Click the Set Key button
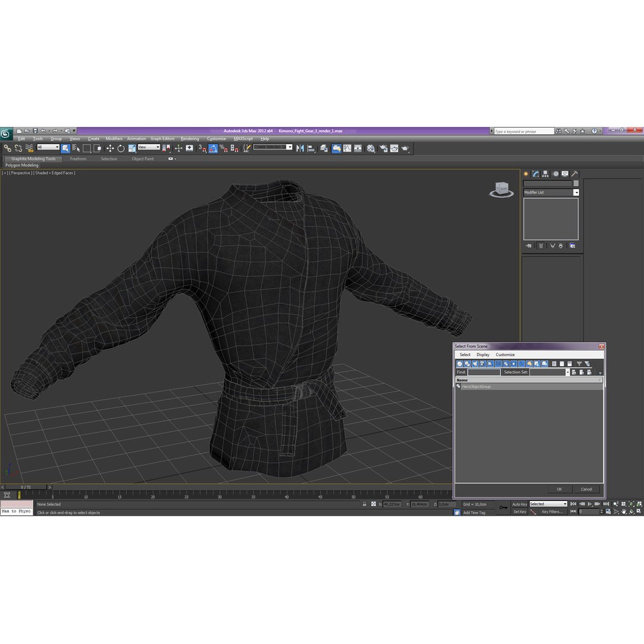The height and width of the screenshot is (644, 644). click(519, 512)
